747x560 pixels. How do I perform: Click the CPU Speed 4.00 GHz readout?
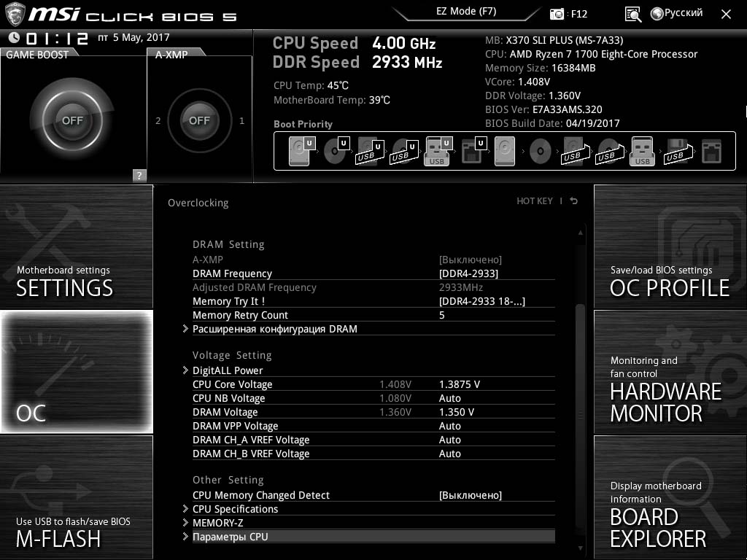(355, 43)
